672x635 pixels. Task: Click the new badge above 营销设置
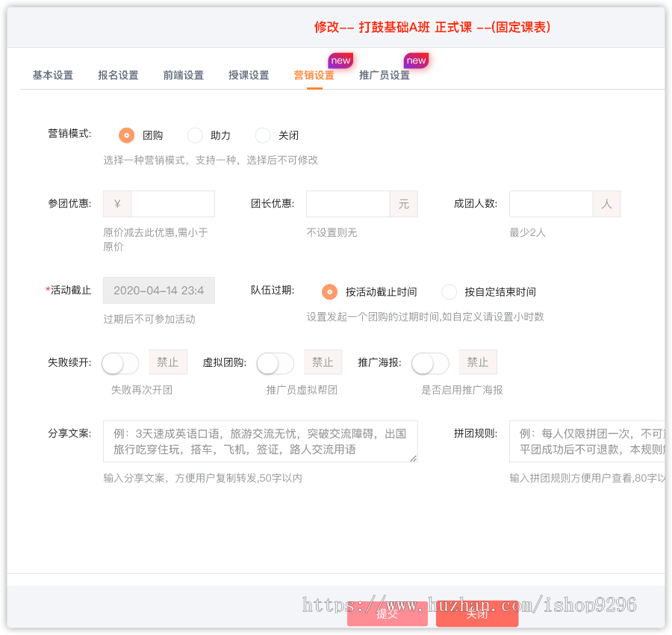(340, 61)
